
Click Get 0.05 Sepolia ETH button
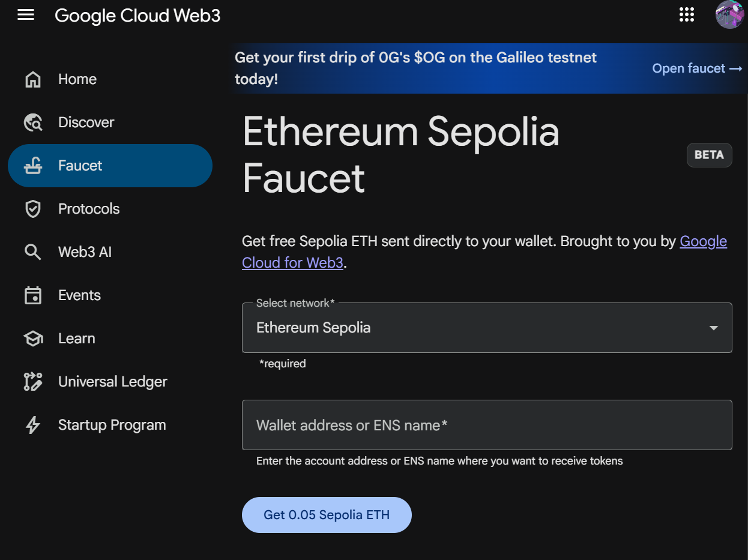click(327, 515)
